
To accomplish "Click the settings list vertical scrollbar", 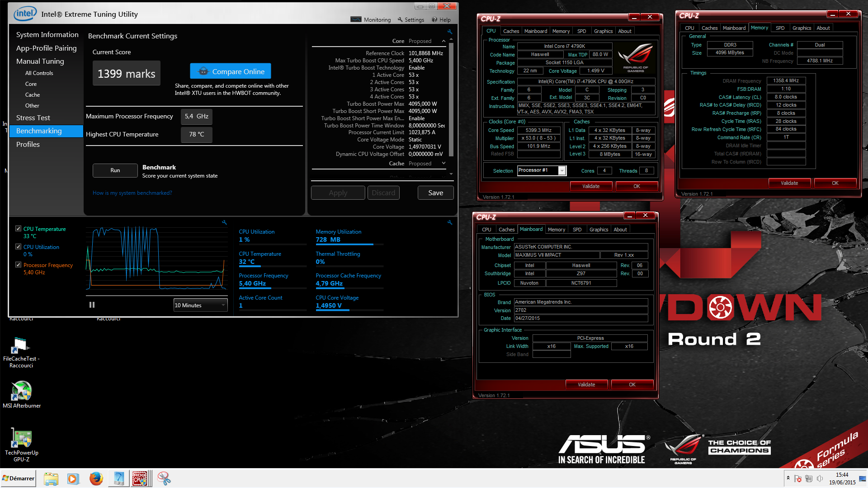I will tap(451, 99).
